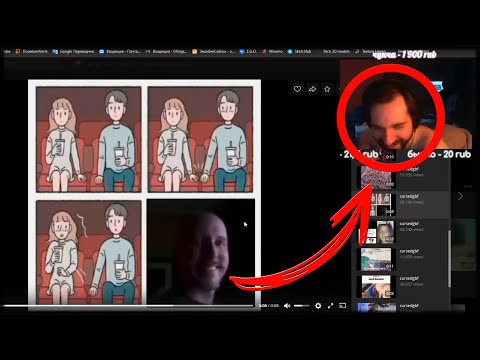
Task: Adjust the volume slider in player controls
Action: coord(302,306)
